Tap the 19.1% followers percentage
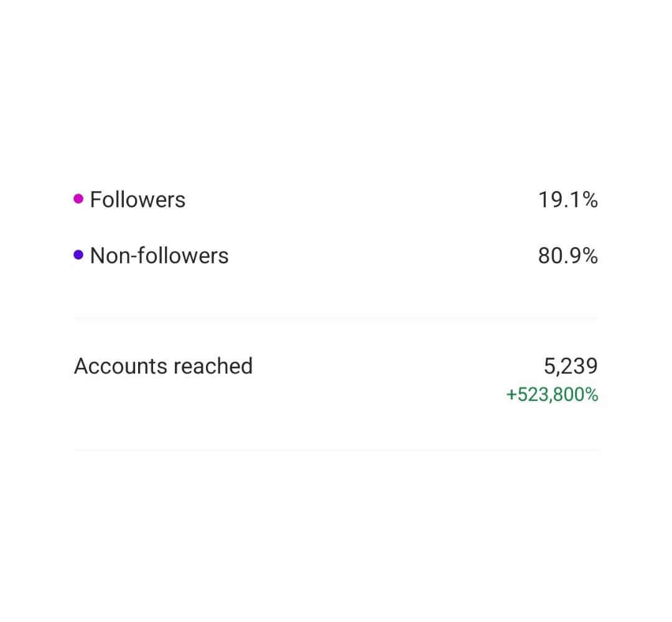Screen dimensions: 672x622 pos(567,200)
